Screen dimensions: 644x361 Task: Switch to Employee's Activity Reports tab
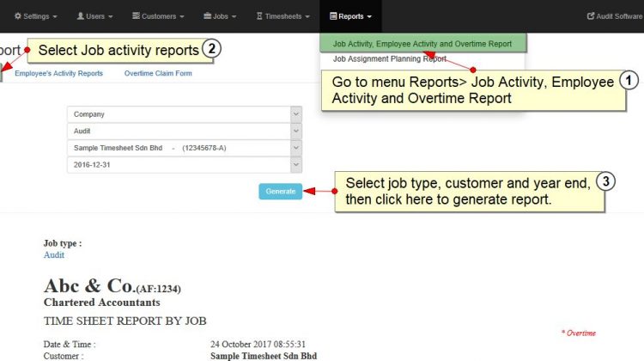(58, 73)
